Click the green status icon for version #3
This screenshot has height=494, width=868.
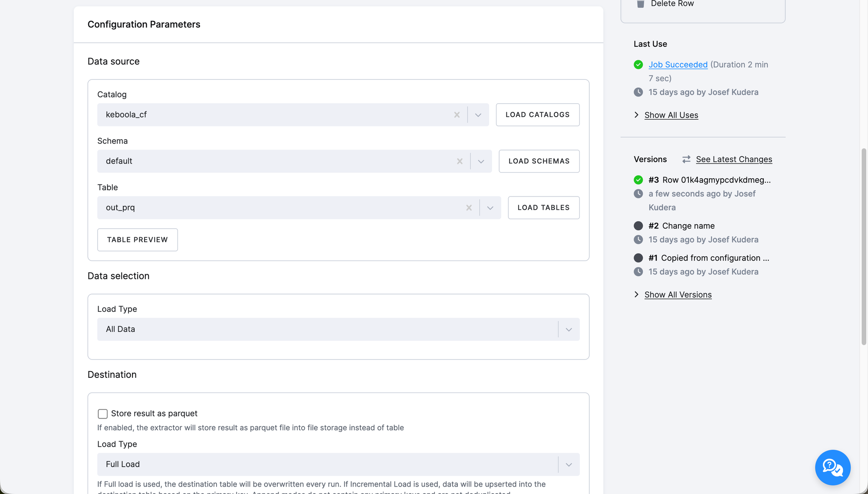638,180
